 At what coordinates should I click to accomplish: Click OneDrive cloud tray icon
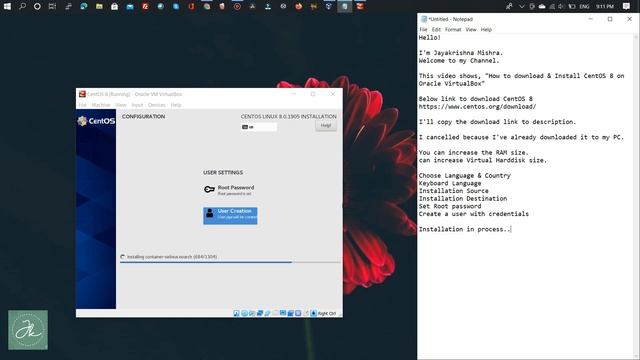coord(542,6)
